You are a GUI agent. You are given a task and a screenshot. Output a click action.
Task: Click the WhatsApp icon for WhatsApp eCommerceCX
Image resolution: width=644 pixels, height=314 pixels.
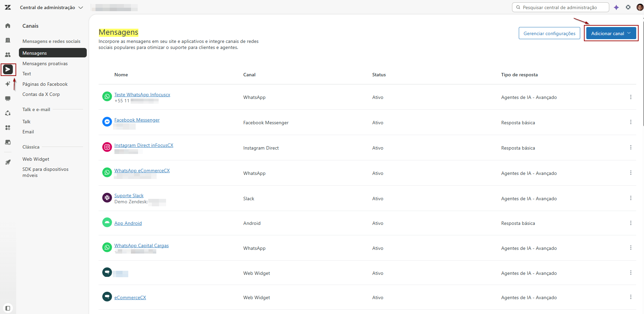107,172
